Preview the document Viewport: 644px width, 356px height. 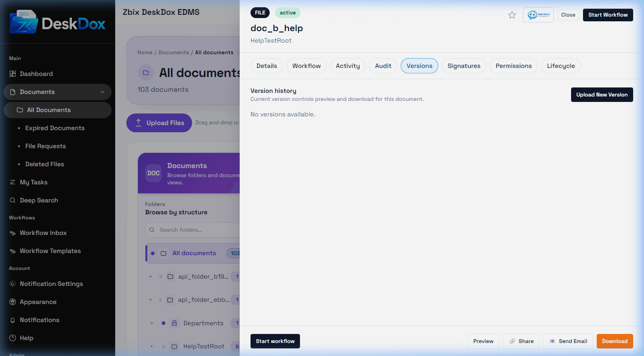coord(483,341)
